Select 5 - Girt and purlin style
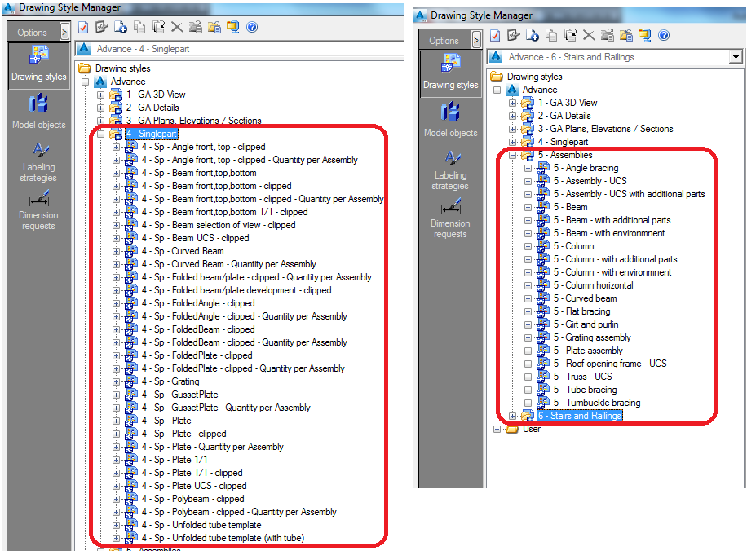Screen dimensions: 747x560 pyautogui.click(x=586, y=324)
